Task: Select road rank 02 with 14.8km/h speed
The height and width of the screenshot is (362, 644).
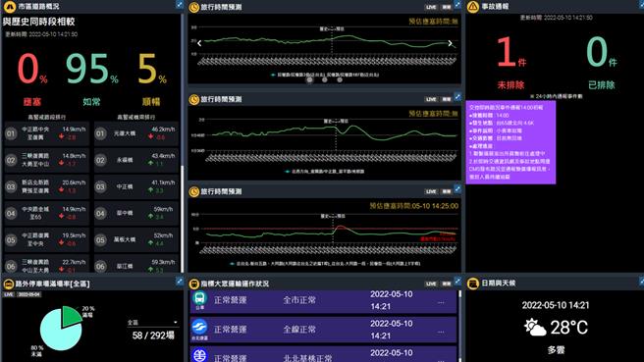Action: [x=47, y=160]
